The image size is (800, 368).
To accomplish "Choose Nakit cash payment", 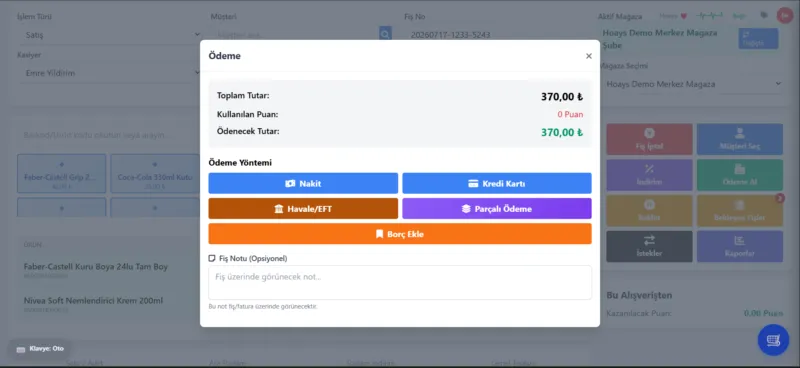I will point(303,183).
